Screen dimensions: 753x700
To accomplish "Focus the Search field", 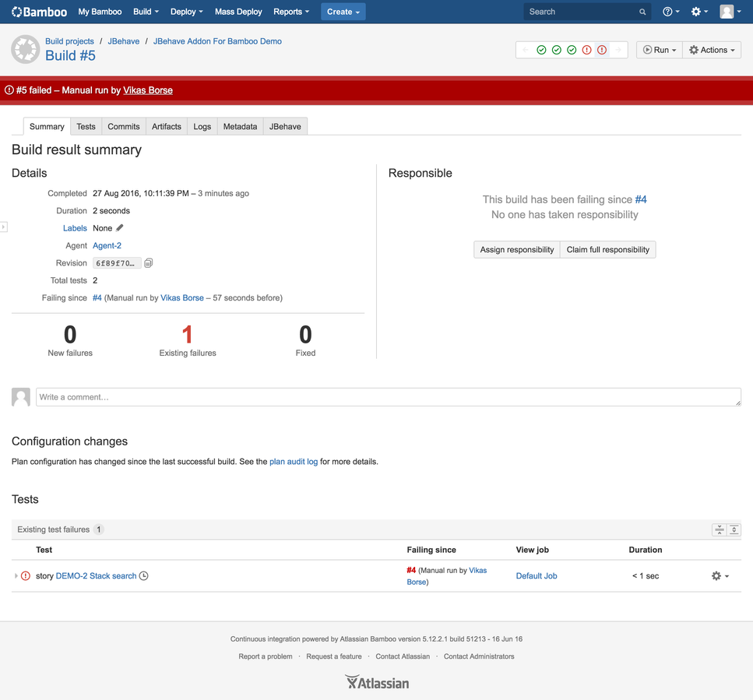I will (587, 12).
